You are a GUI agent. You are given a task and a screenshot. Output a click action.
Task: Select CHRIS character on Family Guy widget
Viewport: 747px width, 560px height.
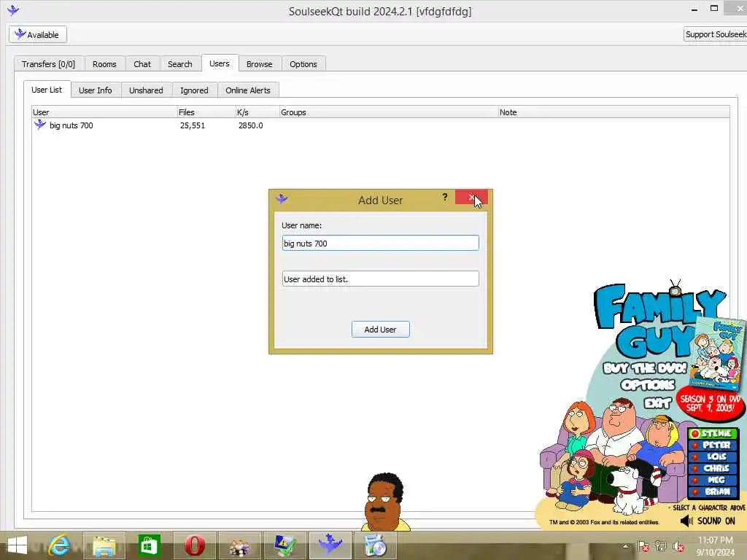click(713, 468)
